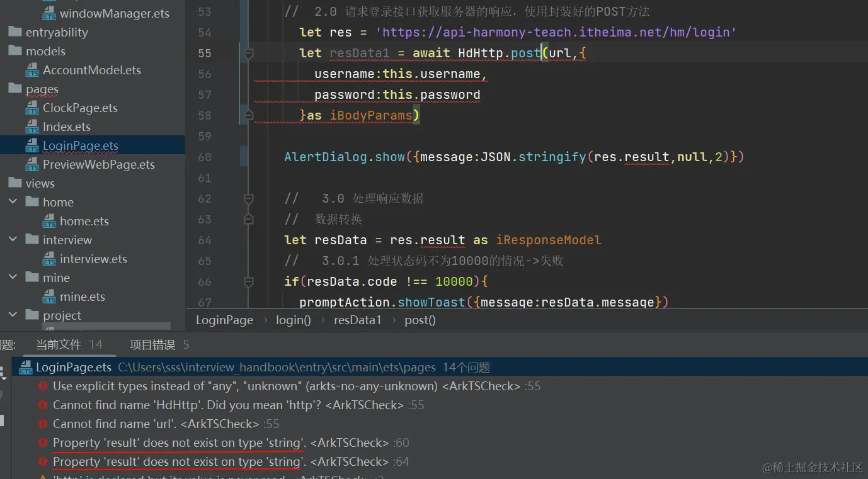
Task: Select the entryability folder
Action: pyautogui.click(x=57, y=32)
